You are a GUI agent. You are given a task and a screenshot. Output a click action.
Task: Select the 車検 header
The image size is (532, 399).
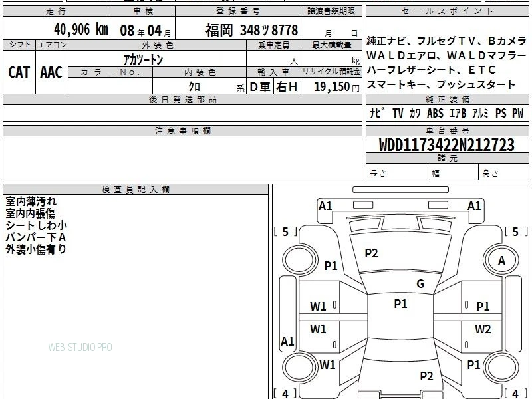[x=143, y=11]
